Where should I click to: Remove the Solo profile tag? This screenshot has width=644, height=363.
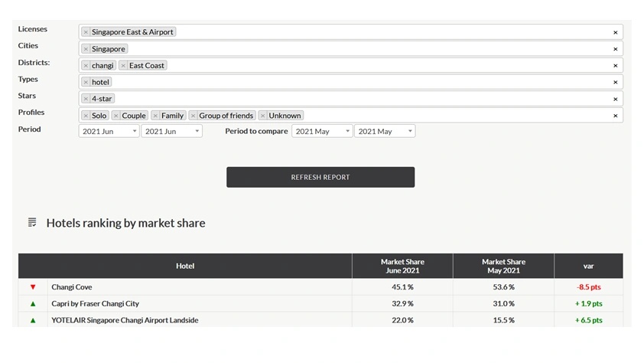pyautogui.click(x=86, y=116)
